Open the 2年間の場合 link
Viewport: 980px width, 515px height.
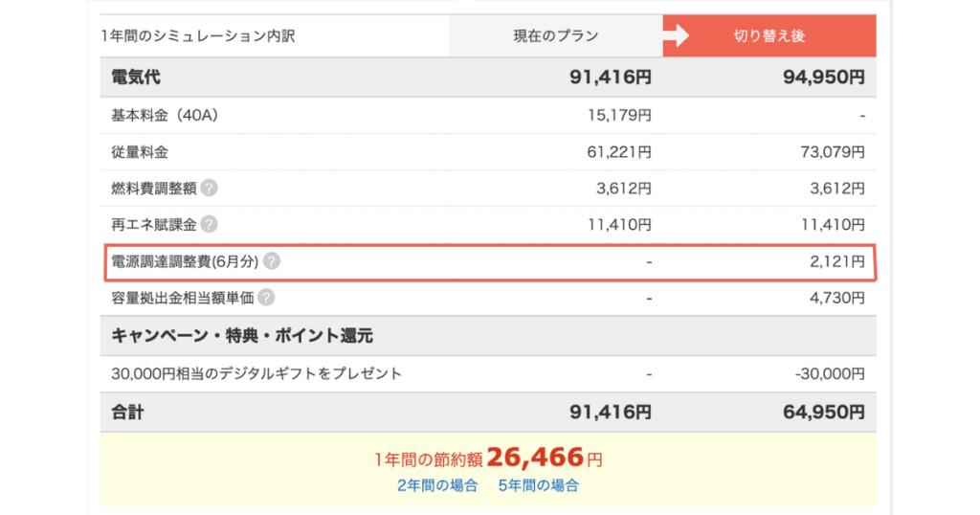point(437,485)
